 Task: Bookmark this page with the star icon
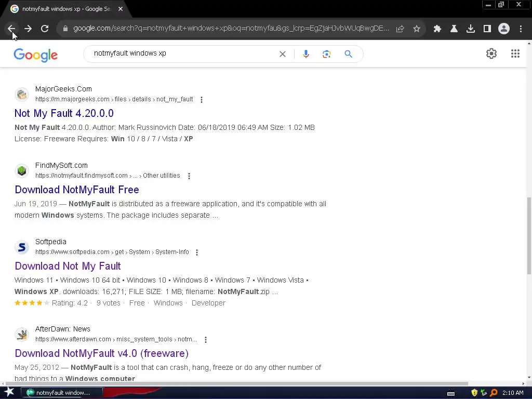coord(417,29)
